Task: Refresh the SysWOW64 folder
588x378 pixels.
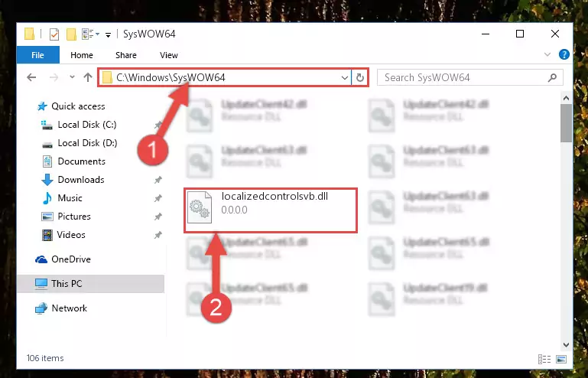Action: click(360, 78)
